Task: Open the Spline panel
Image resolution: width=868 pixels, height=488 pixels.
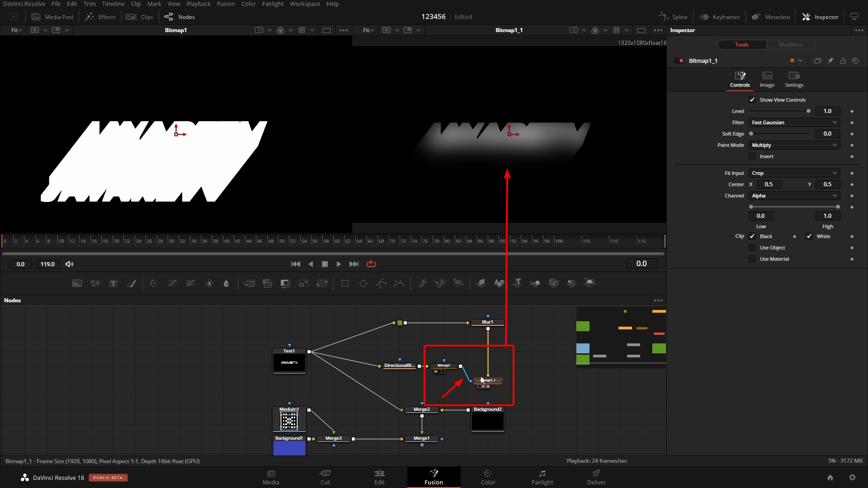Action: click(672, 17)
